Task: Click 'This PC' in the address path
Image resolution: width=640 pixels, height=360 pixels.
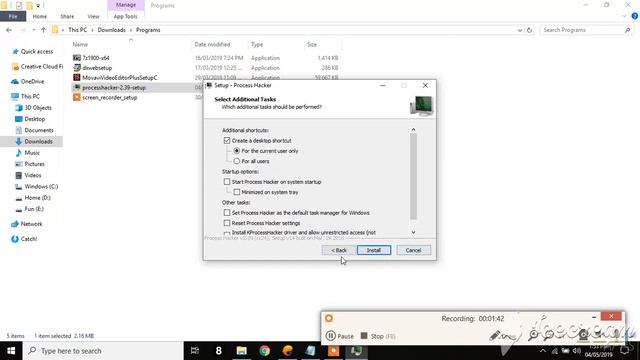Action: [78, 30]
